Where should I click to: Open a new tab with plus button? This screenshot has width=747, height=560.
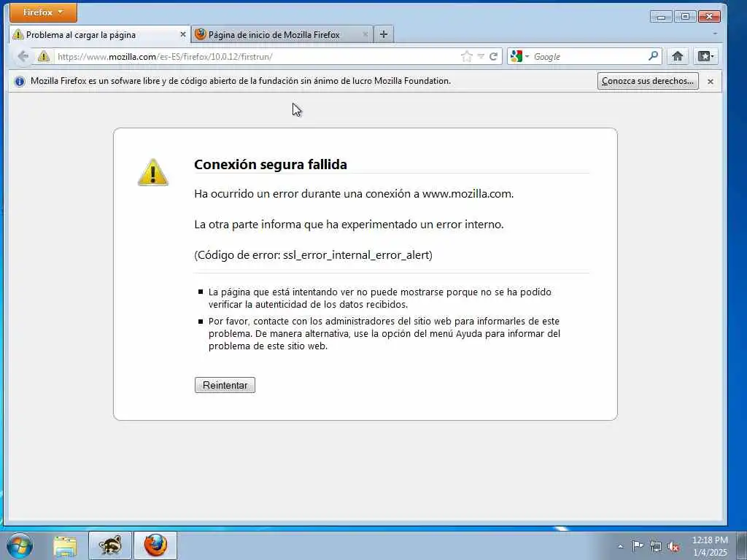[384, 34]
